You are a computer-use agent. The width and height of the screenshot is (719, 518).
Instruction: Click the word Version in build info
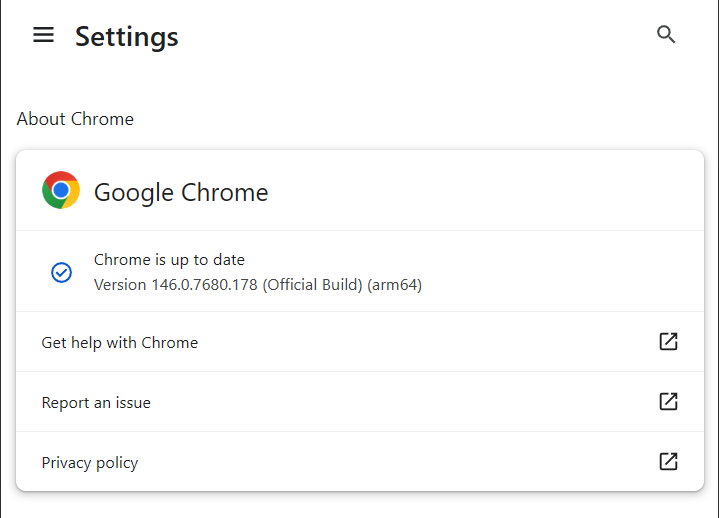(120, 285)
